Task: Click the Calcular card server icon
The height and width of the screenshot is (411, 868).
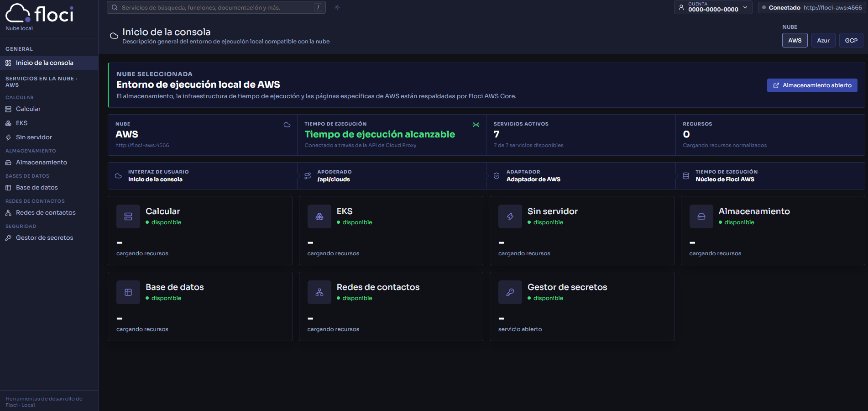Action: pyautogui.click(x=128, y=216)
